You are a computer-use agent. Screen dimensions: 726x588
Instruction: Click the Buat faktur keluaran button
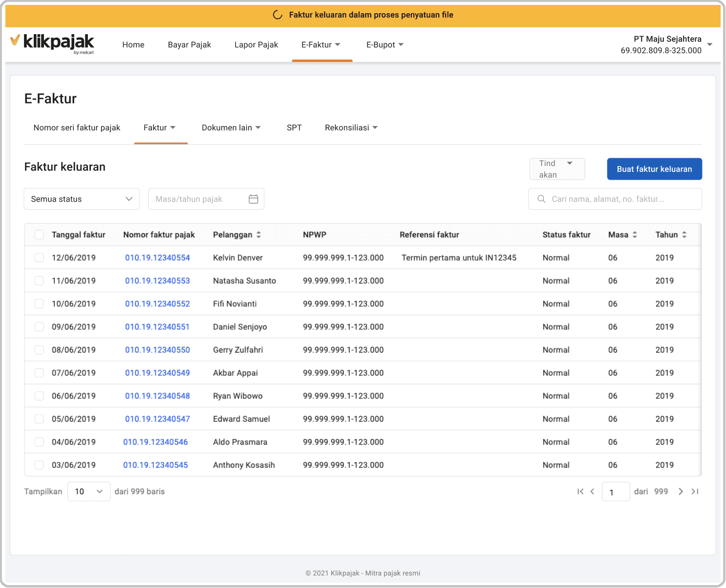click(654, 169)
